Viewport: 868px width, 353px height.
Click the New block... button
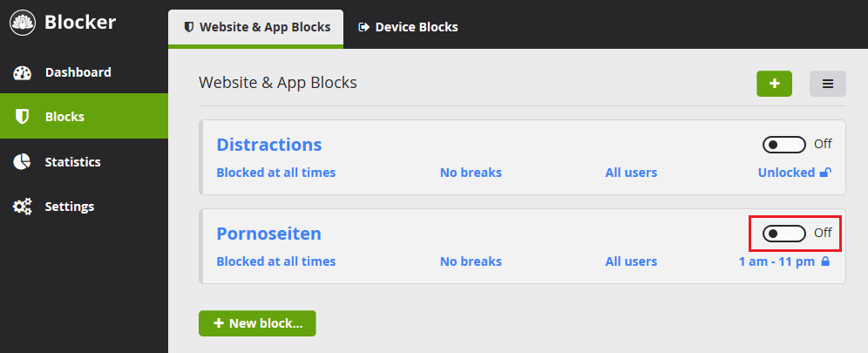(257, 323)
